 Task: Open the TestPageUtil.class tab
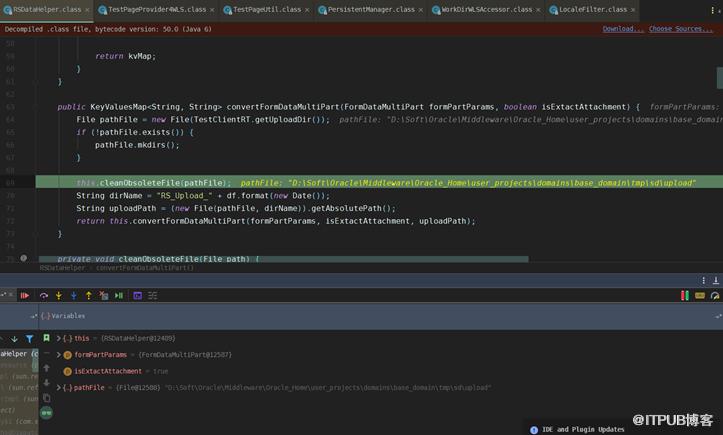click(267, 10)
